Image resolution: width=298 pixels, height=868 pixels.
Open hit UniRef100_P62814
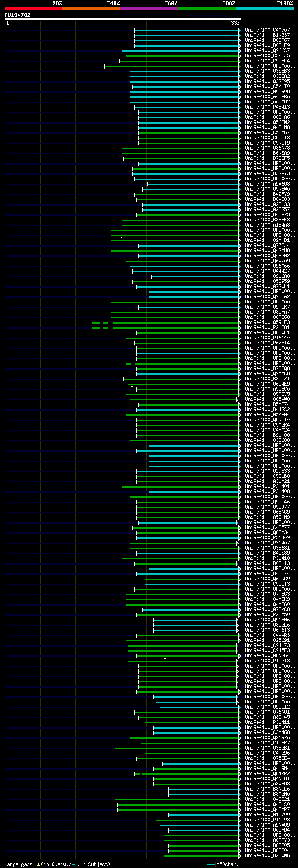[x=267, y=343]
